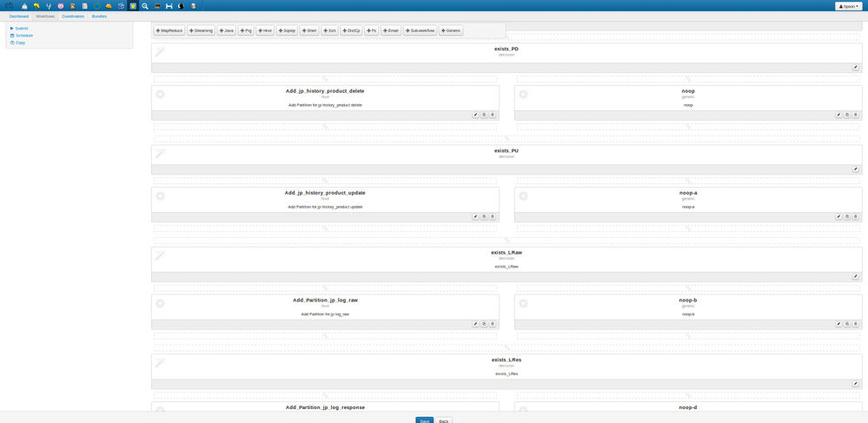Open the hpoon user dropdown
This screenshot has width=868, height=423.
[x=850, y=6]
